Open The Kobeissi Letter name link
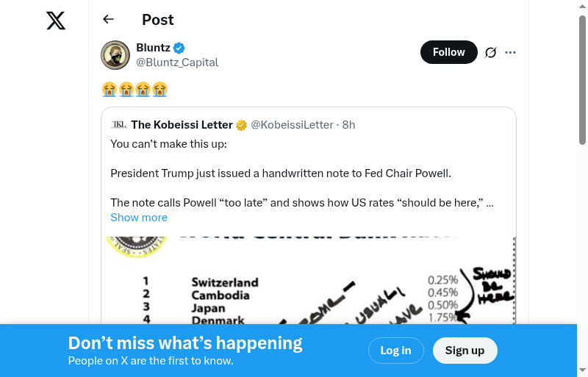 182,125
